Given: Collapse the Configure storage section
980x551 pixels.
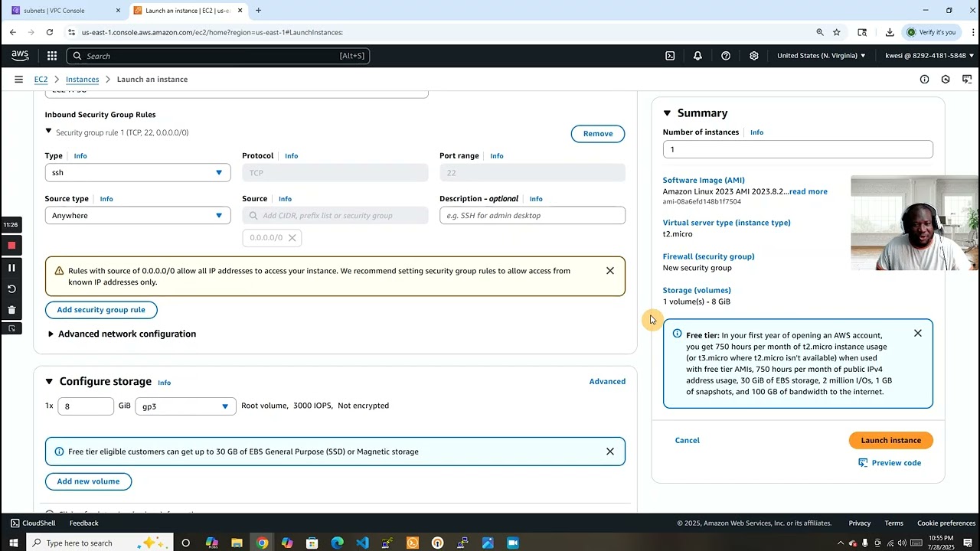Looking at the screenshot, I should (x=49, y=381).
